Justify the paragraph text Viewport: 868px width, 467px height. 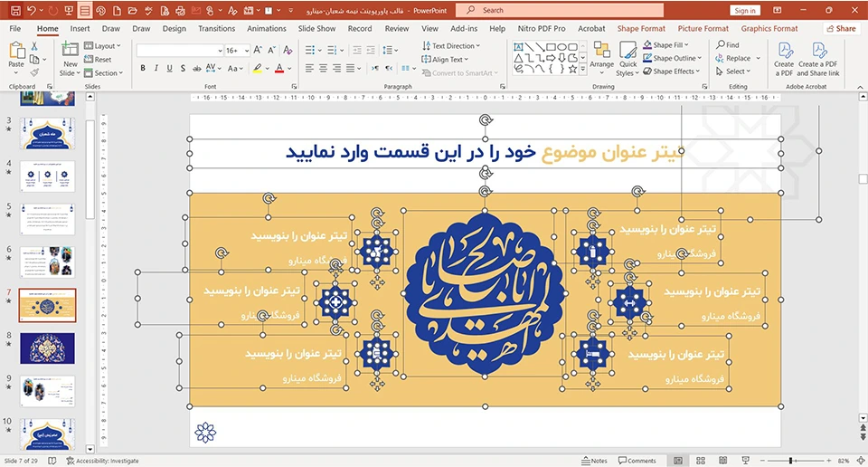point(351,68)
